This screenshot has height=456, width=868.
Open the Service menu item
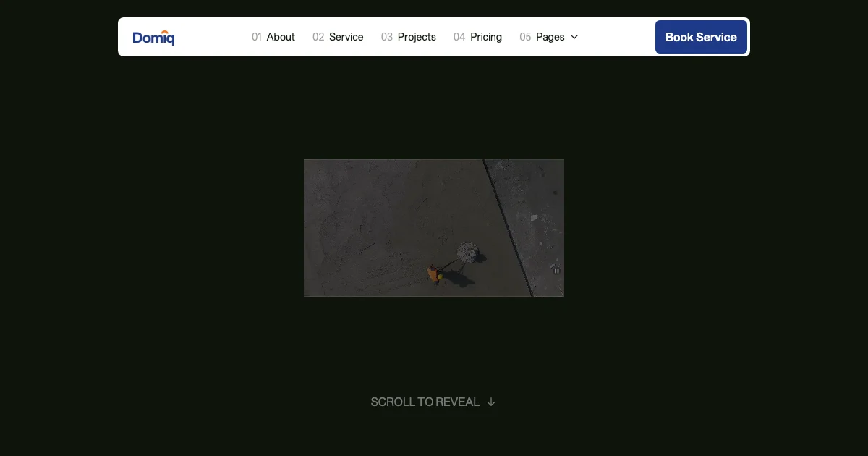[338, 37]
